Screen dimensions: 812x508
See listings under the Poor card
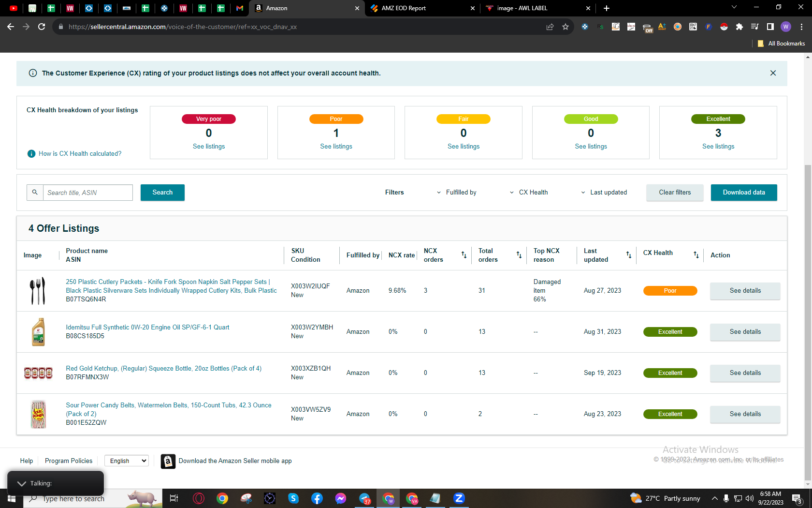point(336,147)
